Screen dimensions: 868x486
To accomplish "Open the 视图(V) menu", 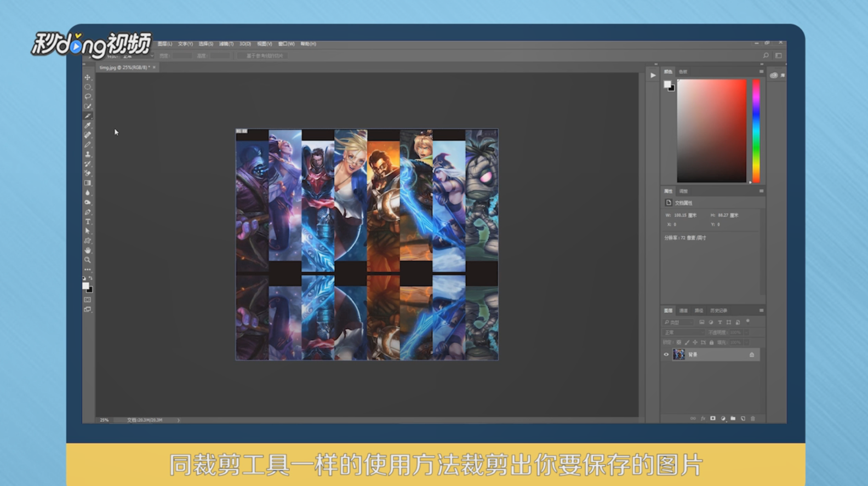I will [x=265, y=44].
